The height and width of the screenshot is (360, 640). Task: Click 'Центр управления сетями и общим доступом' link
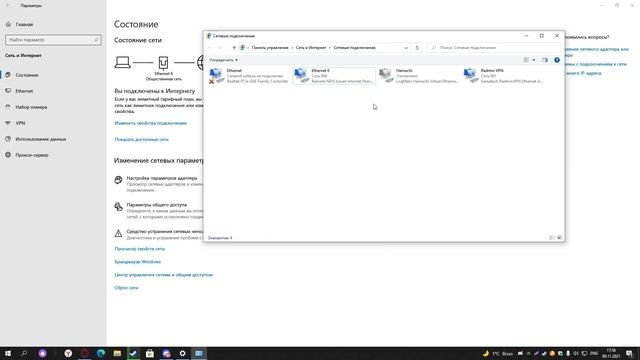[x=164, y=275]
